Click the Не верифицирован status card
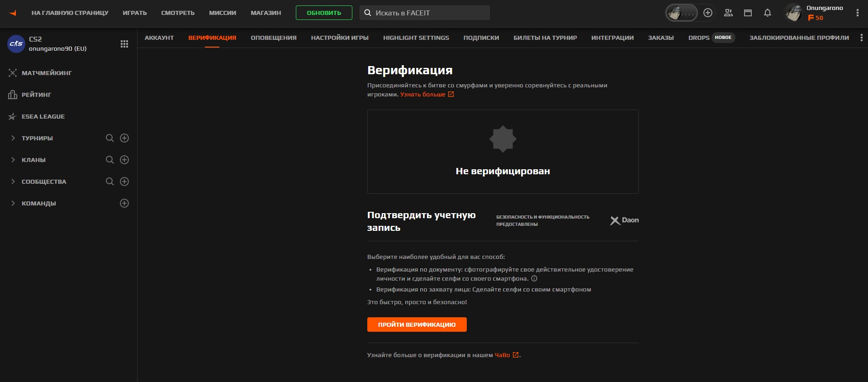This screenshot has height=382, width=868. (x=503, y=152)
